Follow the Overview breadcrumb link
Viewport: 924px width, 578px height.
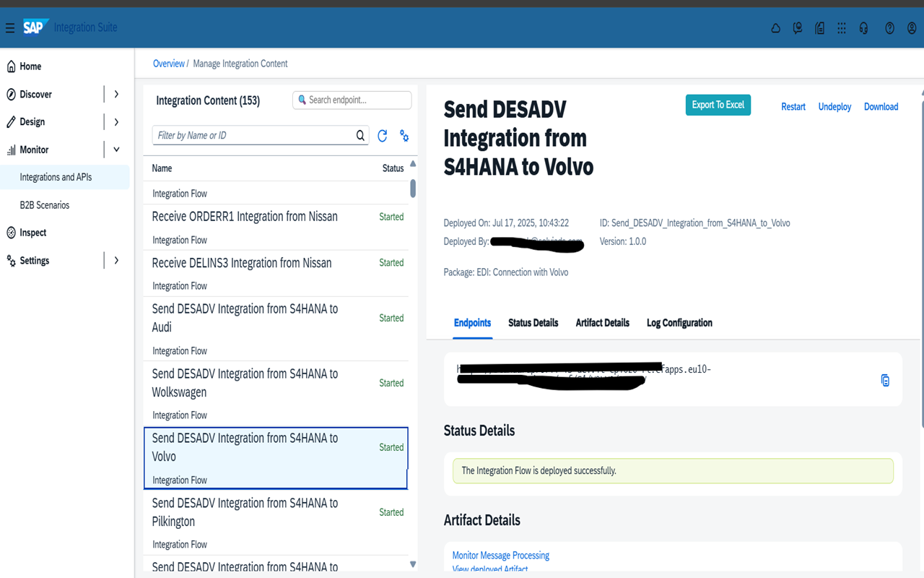[169, 64]
